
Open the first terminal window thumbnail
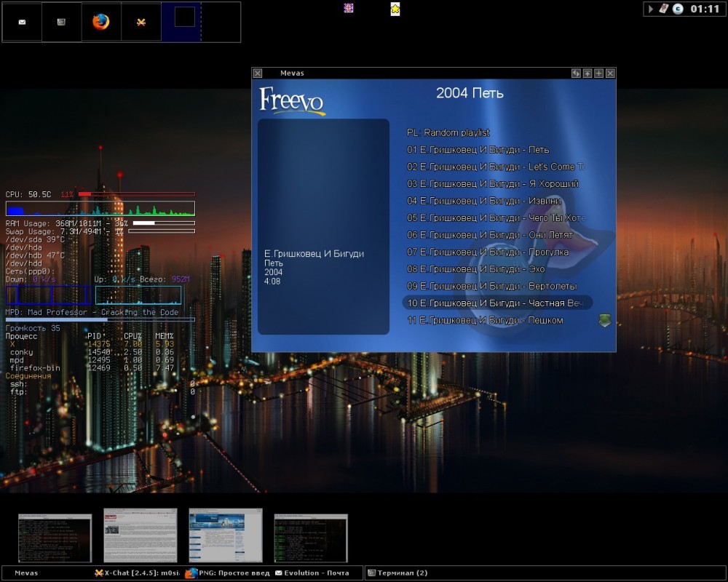55,538
